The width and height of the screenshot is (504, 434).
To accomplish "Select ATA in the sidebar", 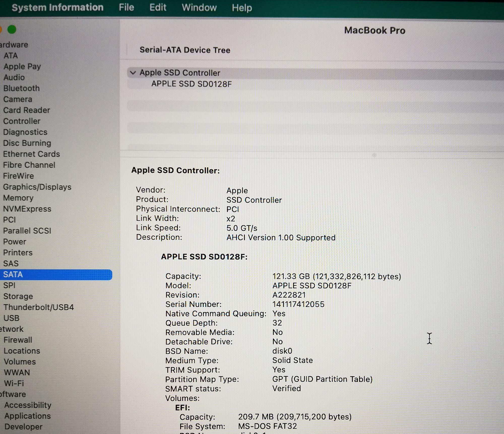I will [x=11, y=56].
